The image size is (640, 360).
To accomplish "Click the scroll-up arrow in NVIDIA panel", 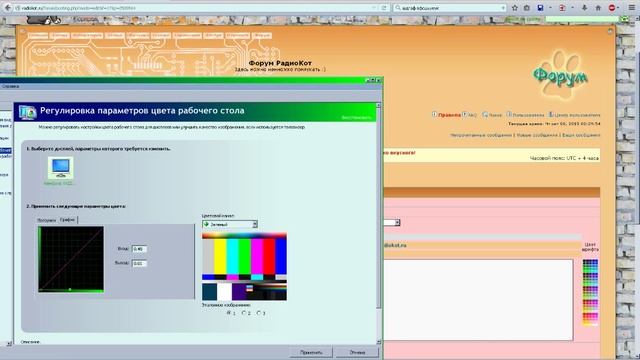I will click(x=378, y=105).
